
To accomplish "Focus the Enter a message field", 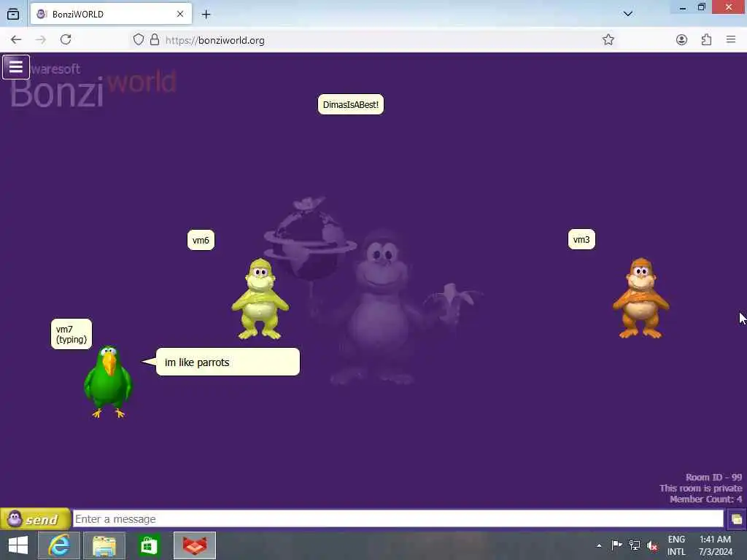I will click(398, 519).
